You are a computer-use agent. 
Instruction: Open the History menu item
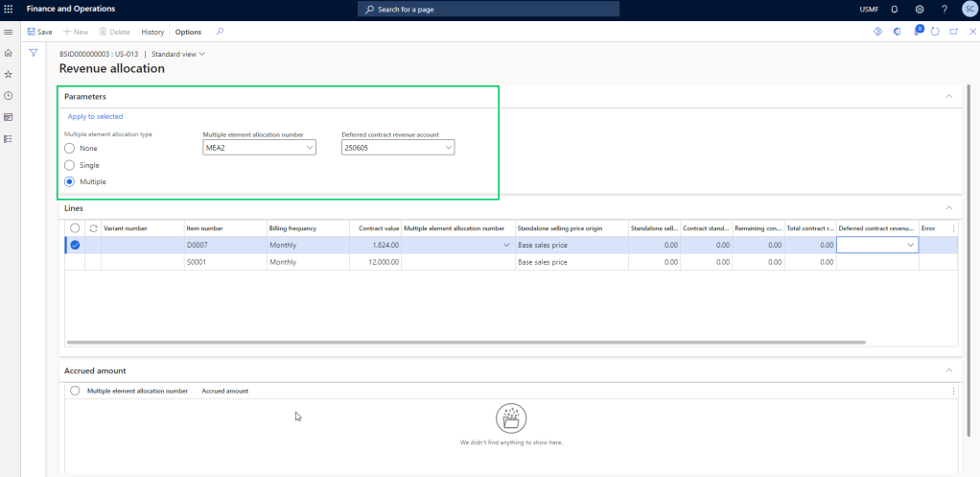[x=152, y=32]
